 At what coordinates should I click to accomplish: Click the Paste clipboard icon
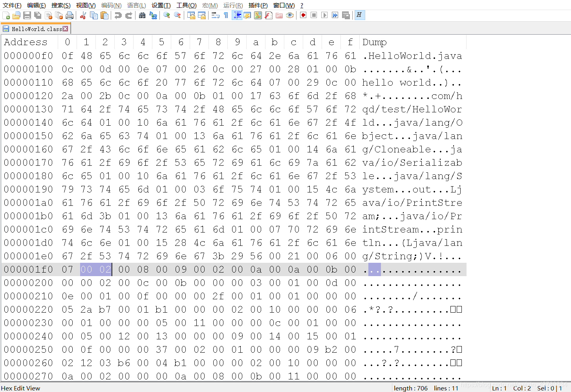pyautogui.click(x=104, y=15)
